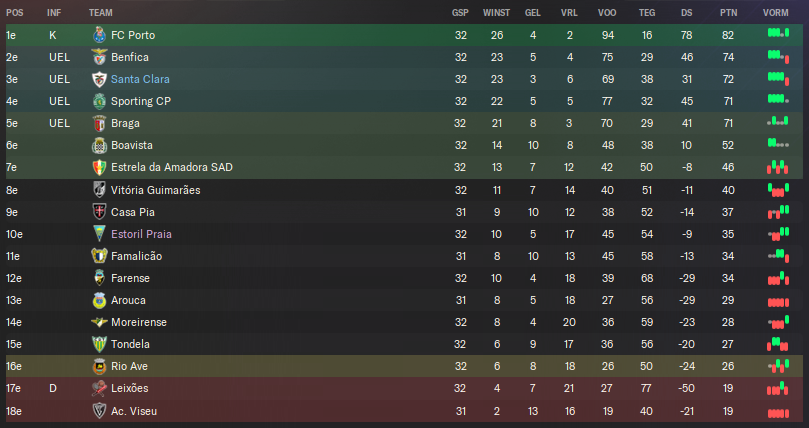
Task: Sort standings by WINST column
Action: pyautogui.click(x=496, y=12)
